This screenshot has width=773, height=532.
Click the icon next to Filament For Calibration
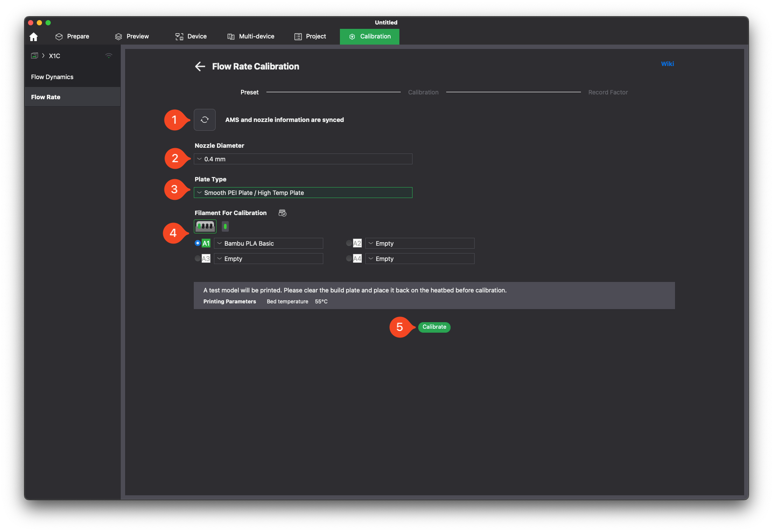pyautogui.click(x=283, y=213)
